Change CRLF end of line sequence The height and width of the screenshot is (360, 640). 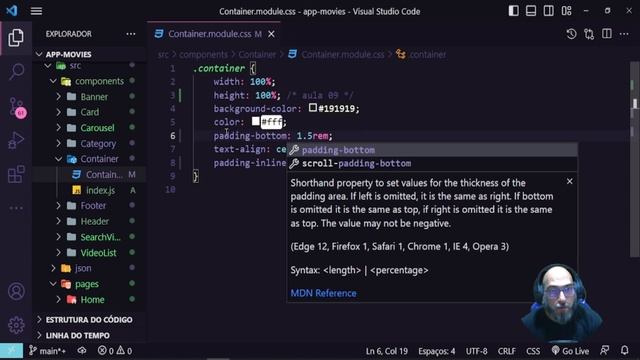(x=507, y=351)
